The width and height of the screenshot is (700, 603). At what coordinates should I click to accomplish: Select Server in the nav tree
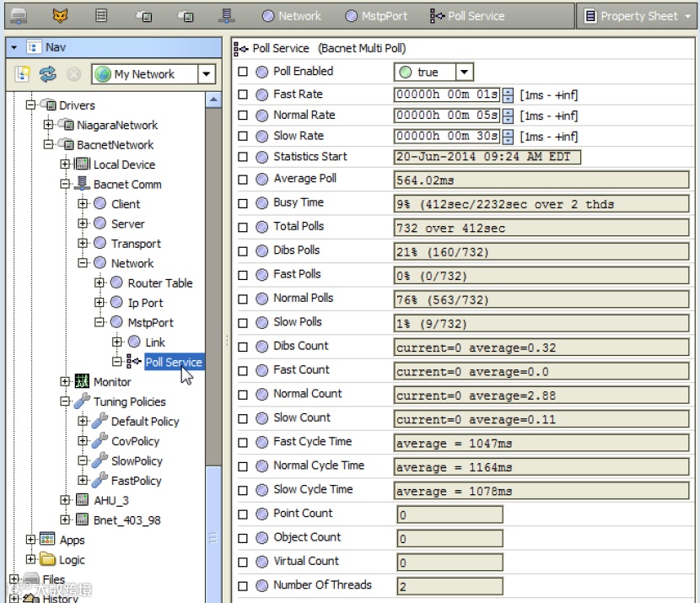click(127, 223)
